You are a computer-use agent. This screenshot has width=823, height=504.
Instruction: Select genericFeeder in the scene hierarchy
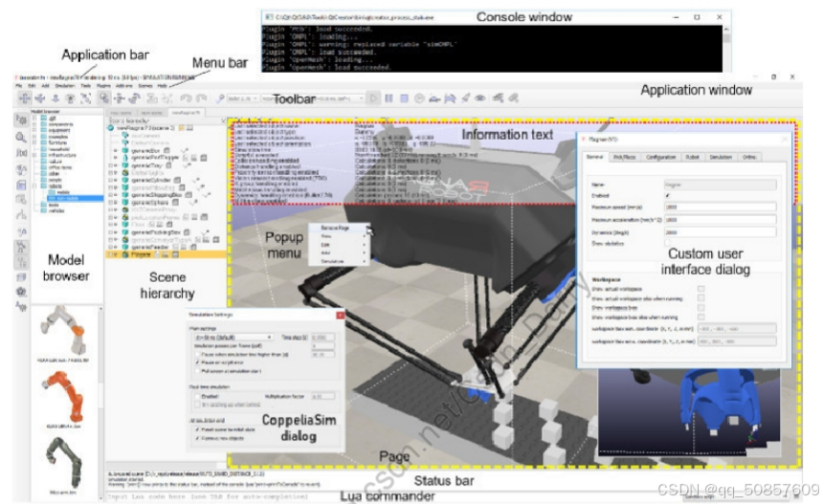149,247
